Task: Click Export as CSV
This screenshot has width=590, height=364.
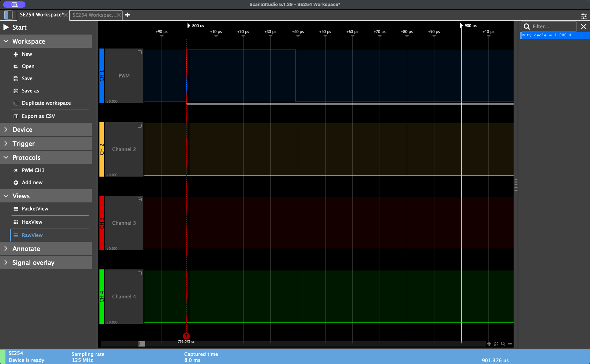Action: 38,116
